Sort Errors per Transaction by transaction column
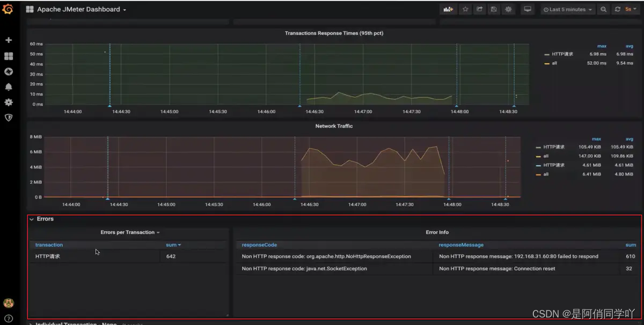Image resolution: width=644 pixels, height=325 pixels. pyautogui.click(x=49, y=245)
